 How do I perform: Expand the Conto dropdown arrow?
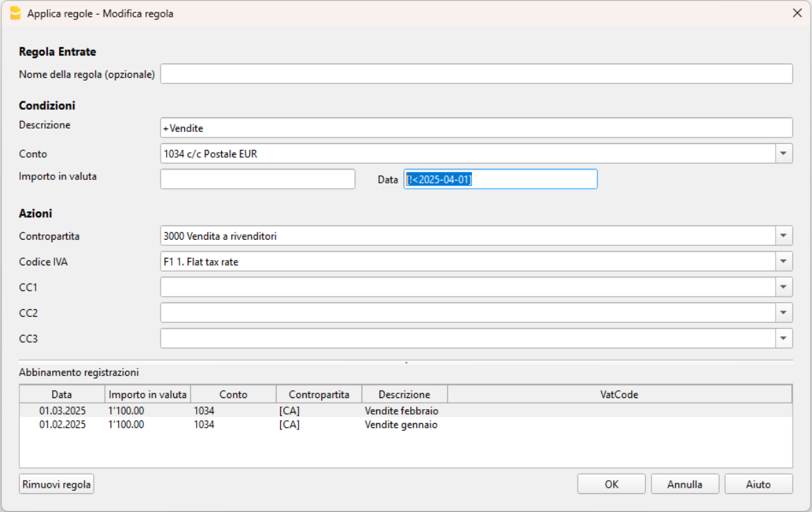click(x=783, y=154)
